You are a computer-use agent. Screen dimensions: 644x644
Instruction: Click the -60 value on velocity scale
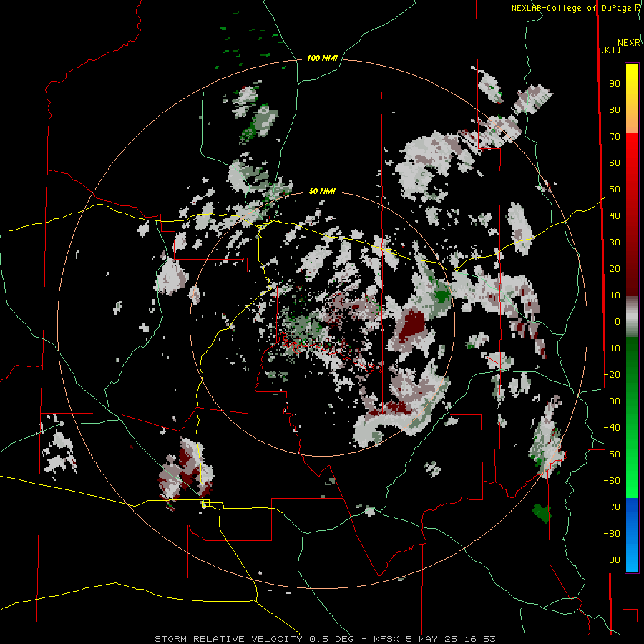click(612, 481)
